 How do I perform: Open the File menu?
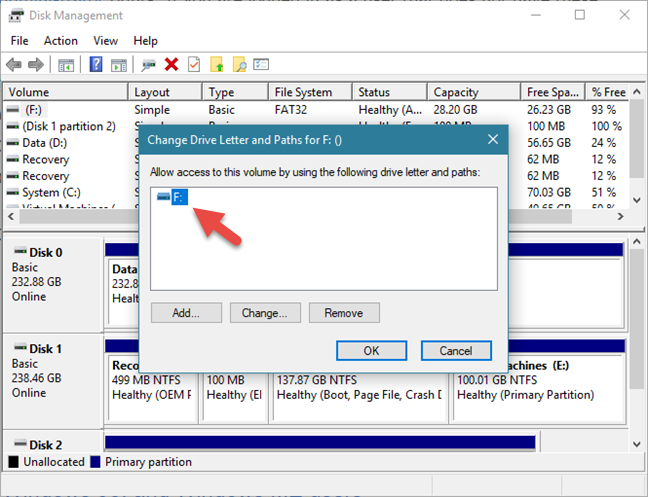pyautogui.click(x=19, y=41)
